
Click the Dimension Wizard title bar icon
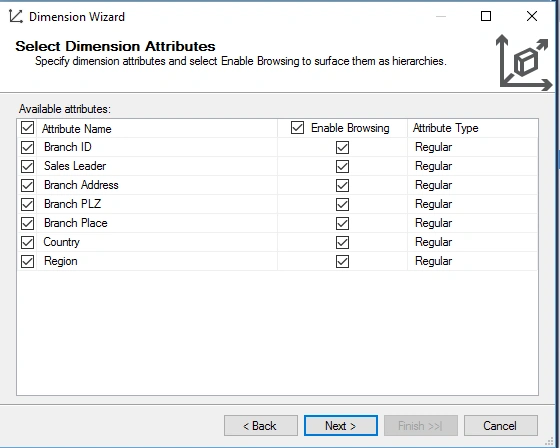click(x=16, y=16)
